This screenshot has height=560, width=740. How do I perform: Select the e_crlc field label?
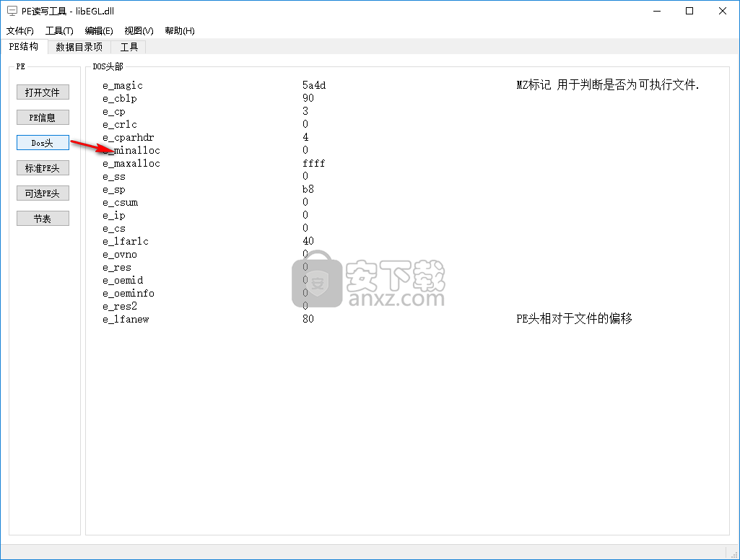click(x=120, y=125)
